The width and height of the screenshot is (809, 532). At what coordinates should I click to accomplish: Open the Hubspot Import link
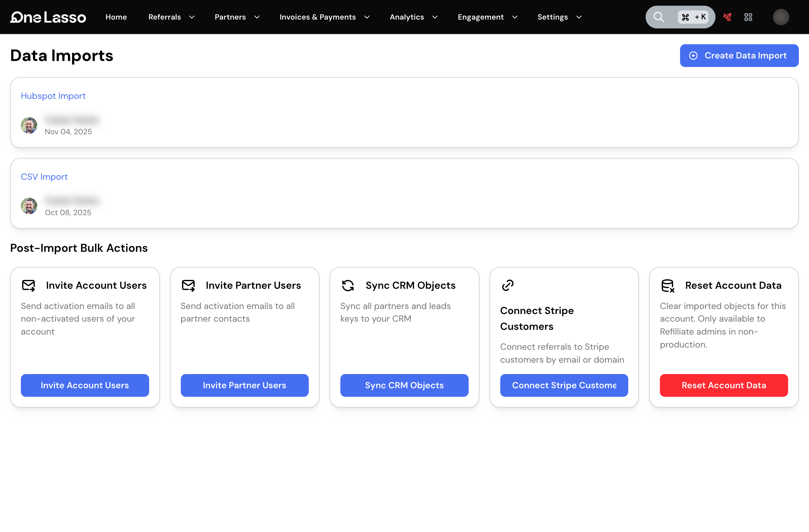click(x=53, y=96)
